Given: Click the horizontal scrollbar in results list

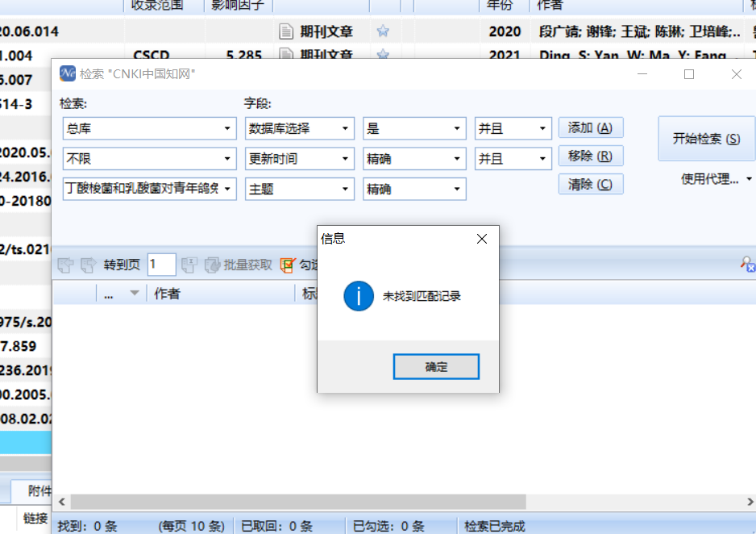Looking at the screenshot, I should 298,502.
